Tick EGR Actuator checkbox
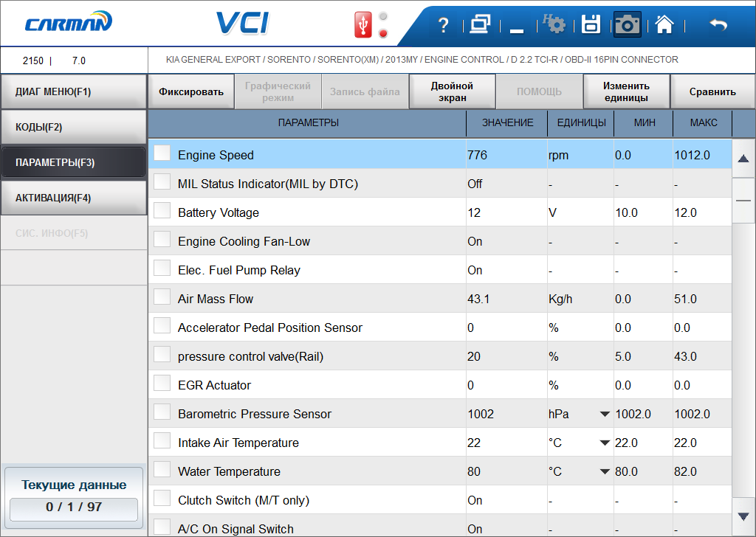Image resolution: width=756 pixels, height=537 pixels. [162, 384]
